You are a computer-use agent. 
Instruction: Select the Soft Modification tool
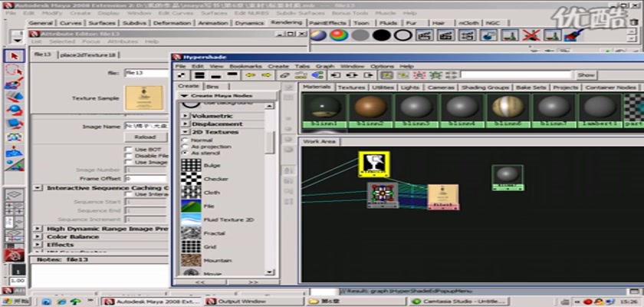point(15,151)
